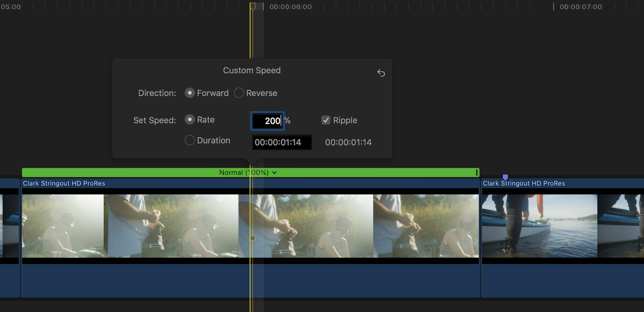Click the circle on the playhead line

click(253, 238)
